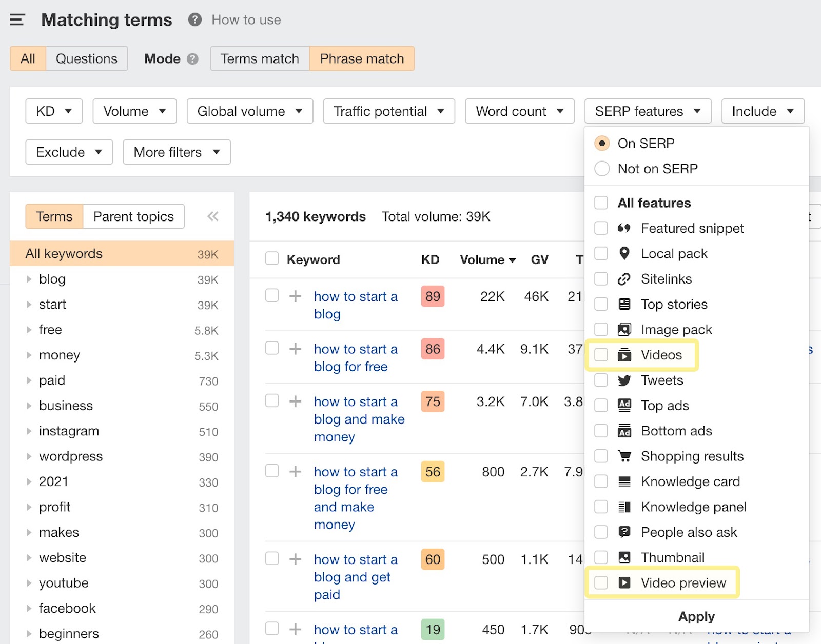Click the Local pack pin icon
821x644 pixels.
[x=624, y=253]
